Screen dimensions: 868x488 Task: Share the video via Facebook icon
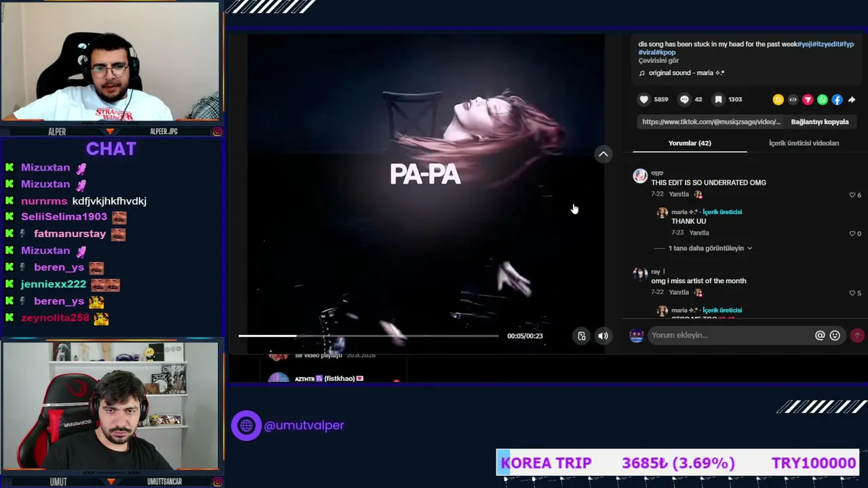837,100
